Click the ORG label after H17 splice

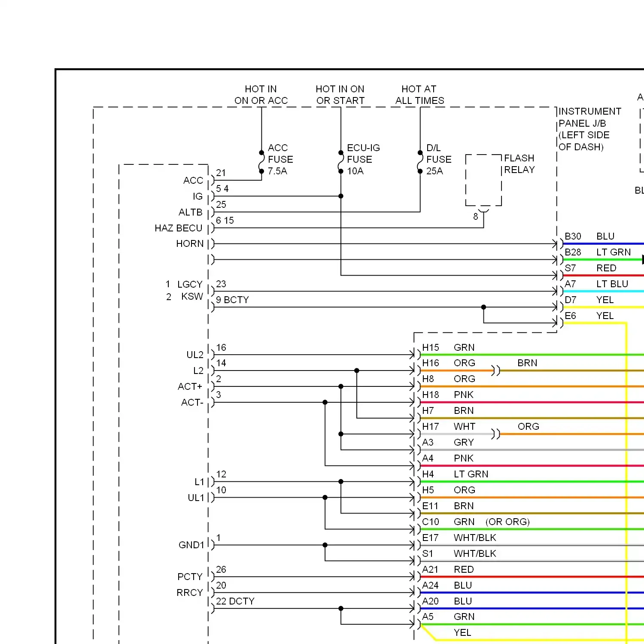pyautogui.click(x=528, y=426)
